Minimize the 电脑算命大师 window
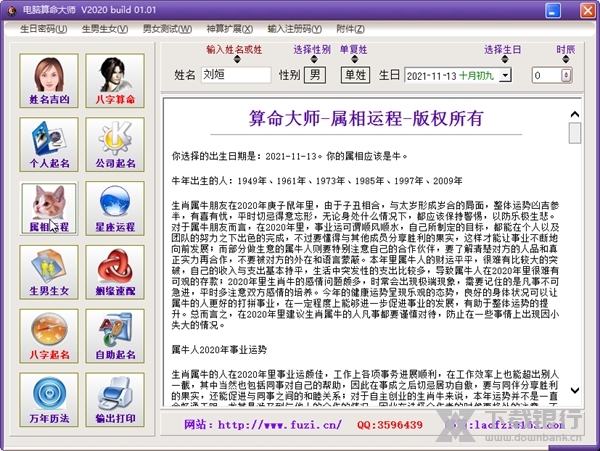This screenshot has height=451, width=600. coord(553,10)
